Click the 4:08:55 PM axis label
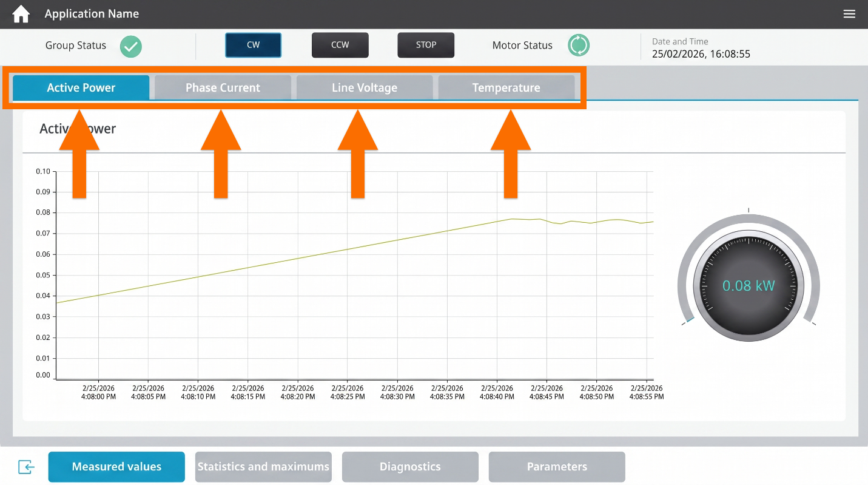The image size is (868, 485). click(647, 392)
